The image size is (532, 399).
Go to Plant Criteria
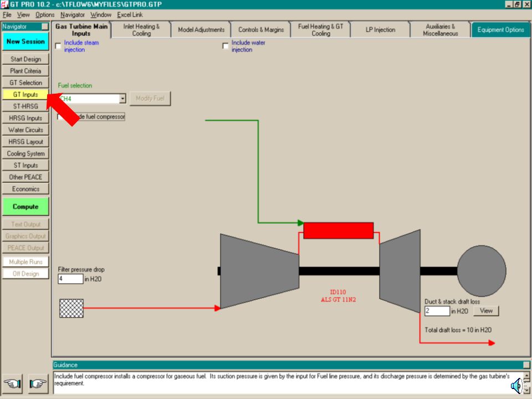point(25,71)
